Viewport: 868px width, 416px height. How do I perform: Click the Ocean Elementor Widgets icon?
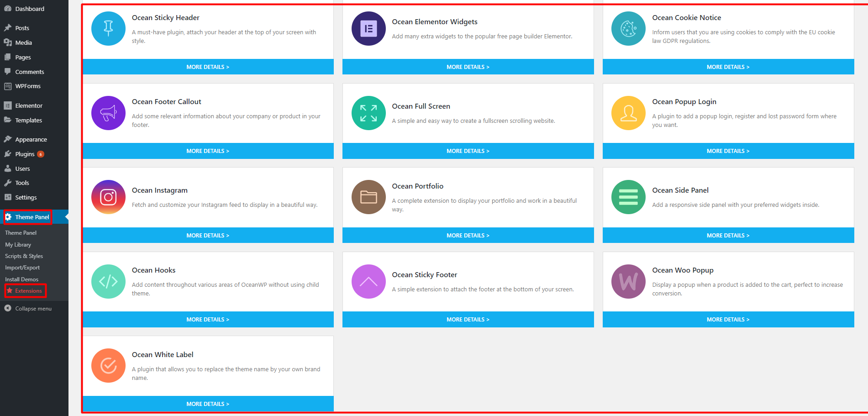click(x=368, y=28)
